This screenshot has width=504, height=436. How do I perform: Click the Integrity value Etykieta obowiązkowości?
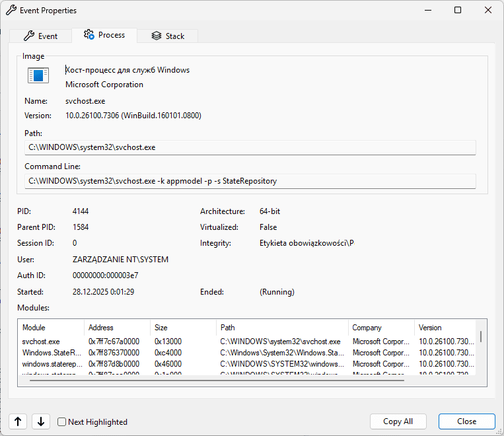coord(306,243)
